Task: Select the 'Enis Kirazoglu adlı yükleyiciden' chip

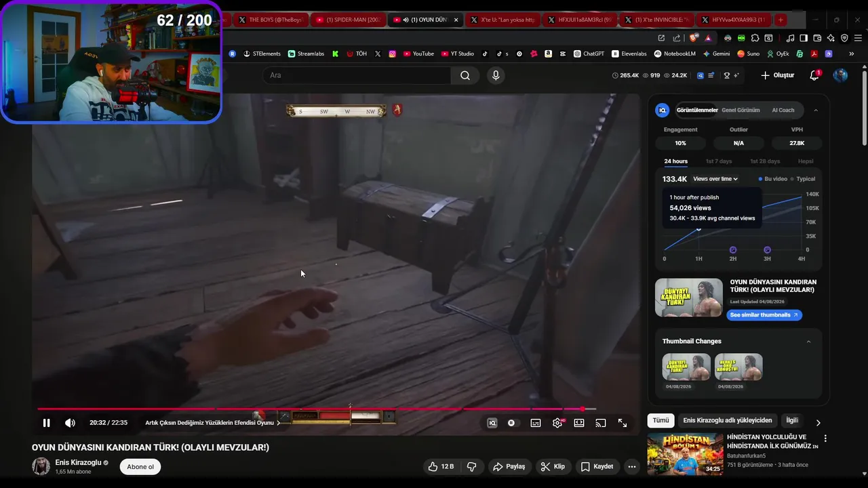Action: 728,420
